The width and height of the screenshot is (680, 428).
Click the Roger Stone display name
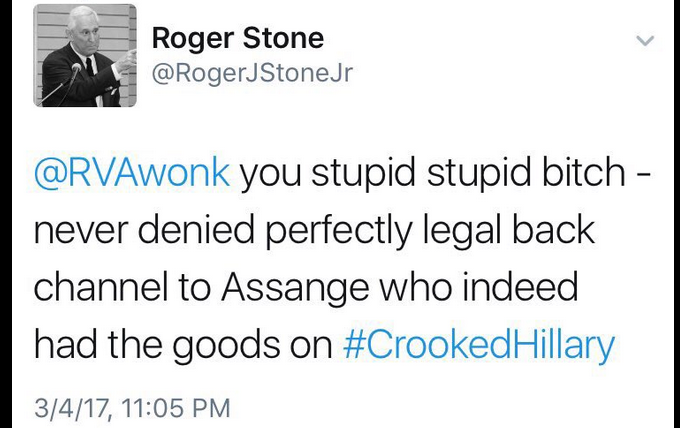click(238, 38)
